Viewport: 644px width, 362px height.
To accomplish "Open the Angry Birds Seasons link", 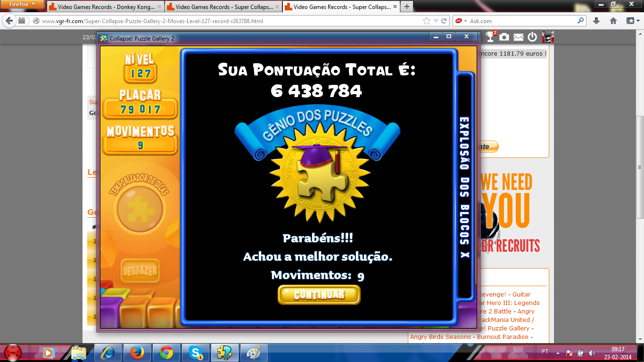I will tap(440, 337).
